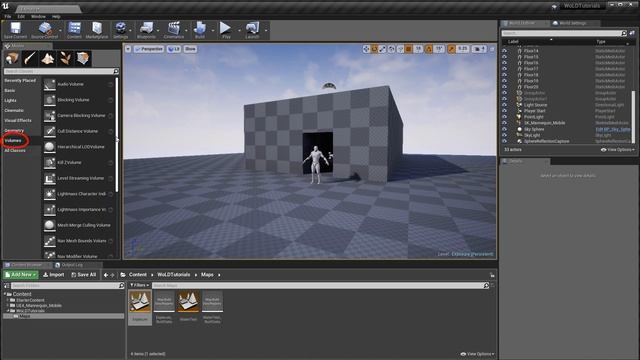Open the Edit menu
This screenshot has height=360, width=640.
21,17
